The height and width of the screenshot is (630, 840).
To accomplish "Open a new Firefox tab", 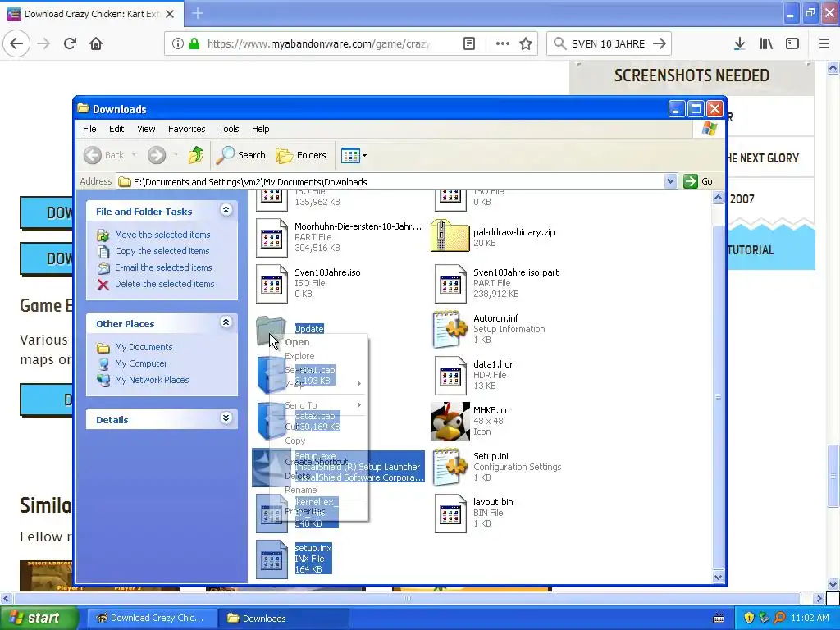I will [x=198, y=13].
